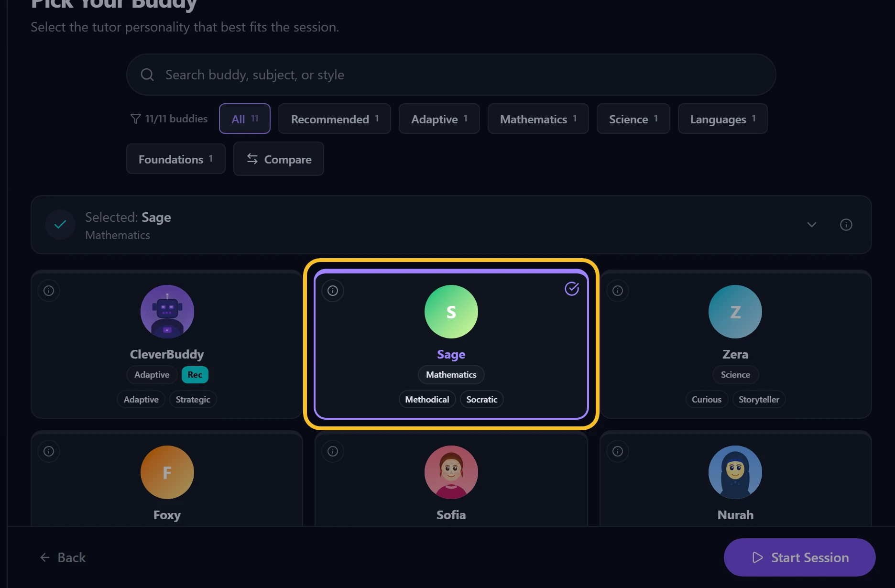Click the Start Session play icon
Viewport: 895px width, 588px height.
pos(757,557)
